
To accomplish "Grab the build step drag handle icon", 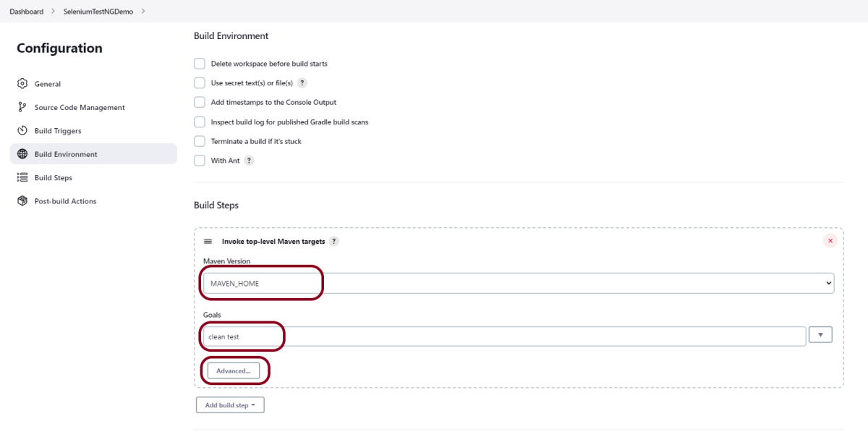I will pyautogui.click(x=208, y=242).
